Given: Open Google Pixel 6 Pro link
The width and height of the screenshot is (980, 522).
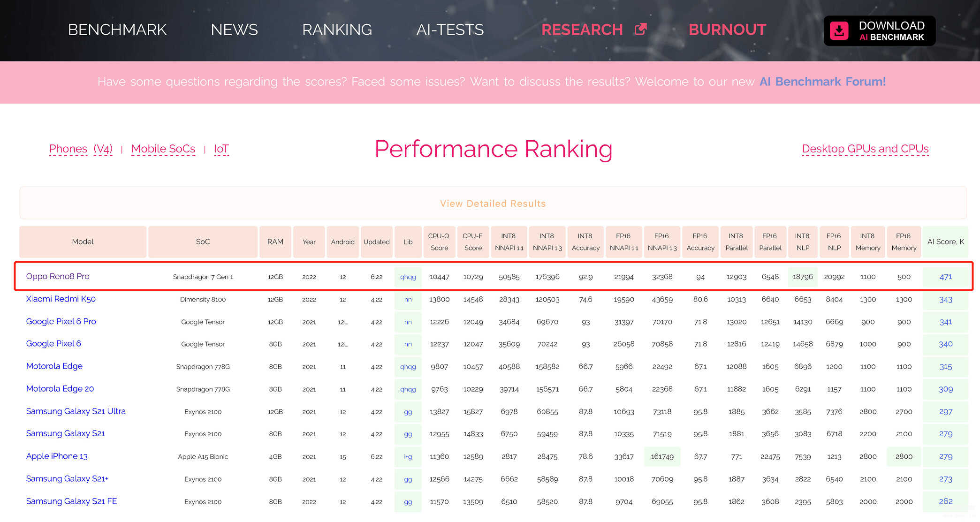Looking at the screenshot, I should pos(61,321).
